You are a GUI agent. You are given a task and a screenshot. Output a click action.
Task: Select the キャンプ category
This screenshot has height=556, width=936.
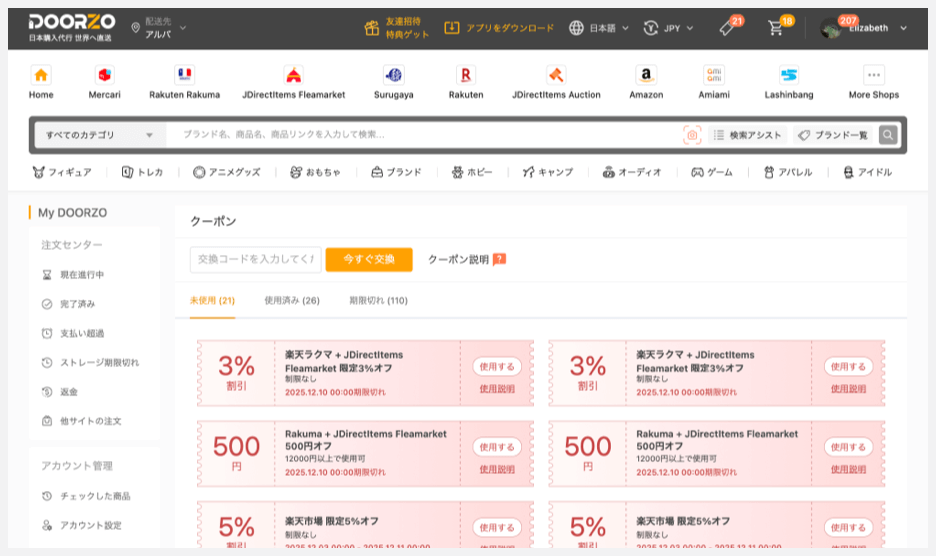tap(548, 172)
